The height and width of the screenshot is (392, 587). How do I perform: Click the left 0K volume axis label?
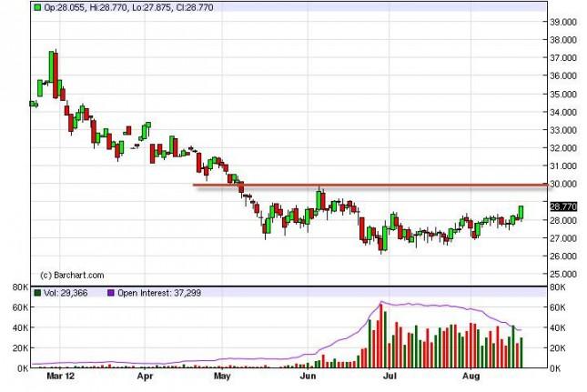[23, 368]
